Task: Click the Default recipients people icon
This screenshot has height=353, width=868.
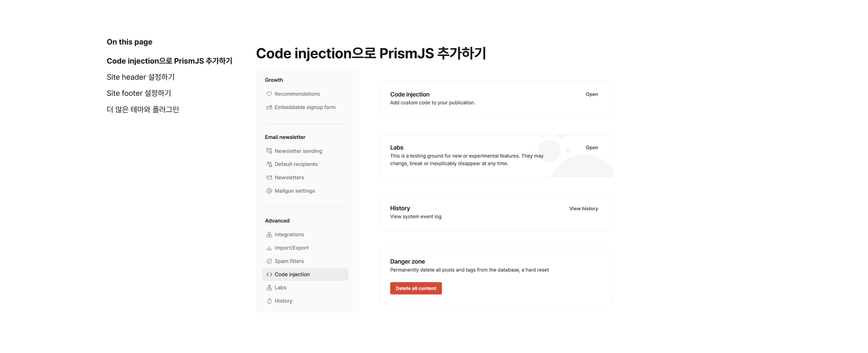Action: [x=269, y=164]
